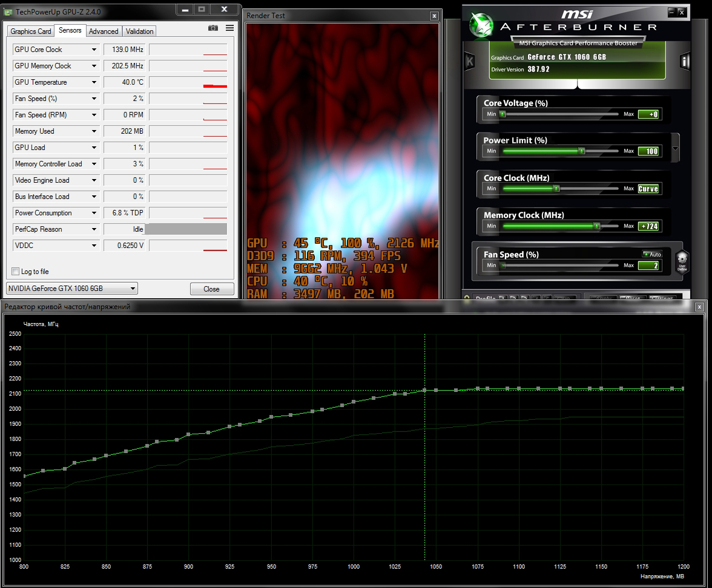Click the MSI Afterburner dragon logo
This screenshot has height=588, width=712.
[481, 25]
